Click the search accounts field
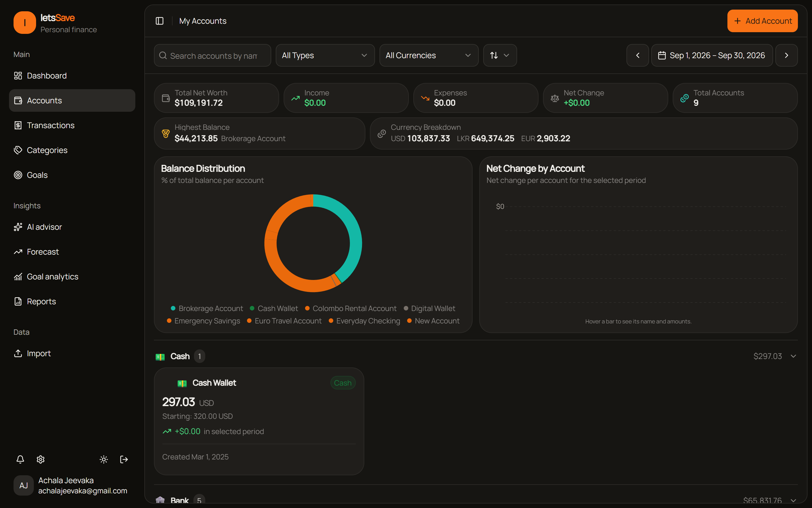This screenshot has width=812, height=508. coord(212,55)
